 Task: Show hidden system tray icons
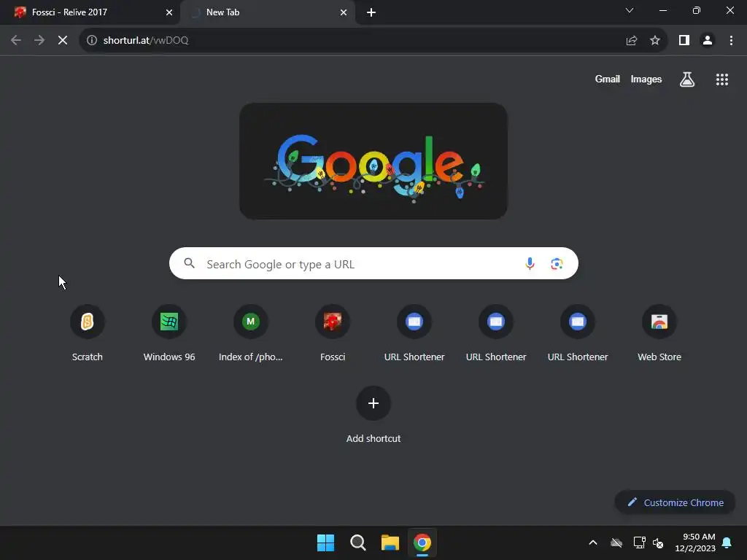593,542
